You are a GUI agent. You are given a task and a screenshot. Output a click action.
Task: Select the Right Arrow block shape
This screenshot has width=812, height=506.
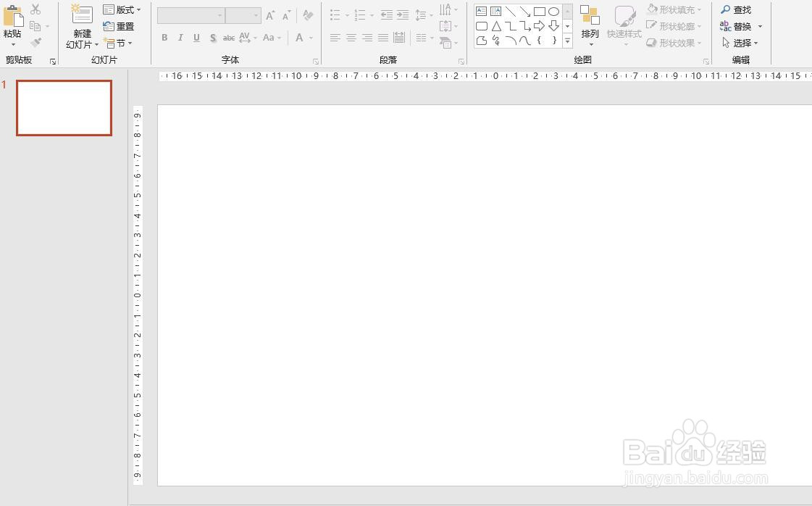tap(539, 25)
